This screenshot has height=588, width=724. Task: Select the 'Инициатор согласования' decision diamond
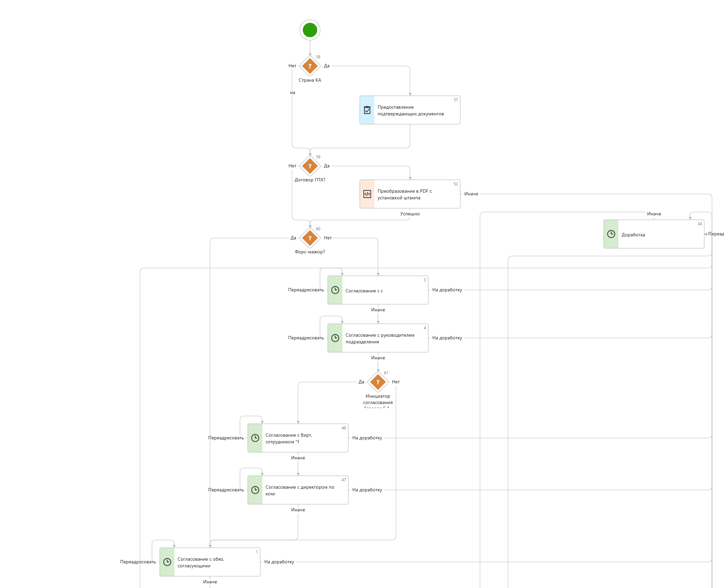pos(378,382)
